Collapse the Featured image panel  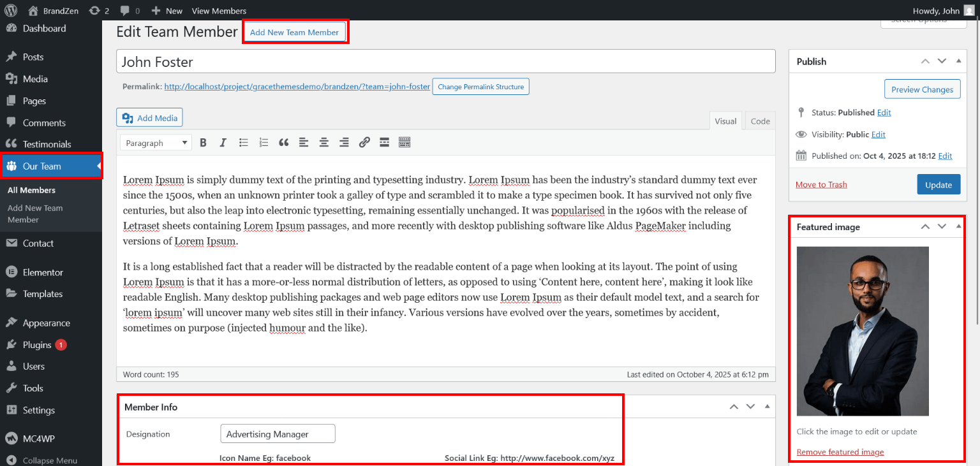958,227
